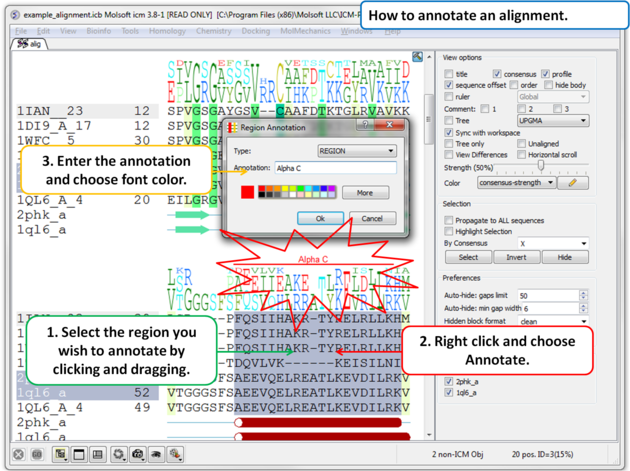Switch to the alig tab
This screenshot has height=471, width=630.
coord(30,44)
